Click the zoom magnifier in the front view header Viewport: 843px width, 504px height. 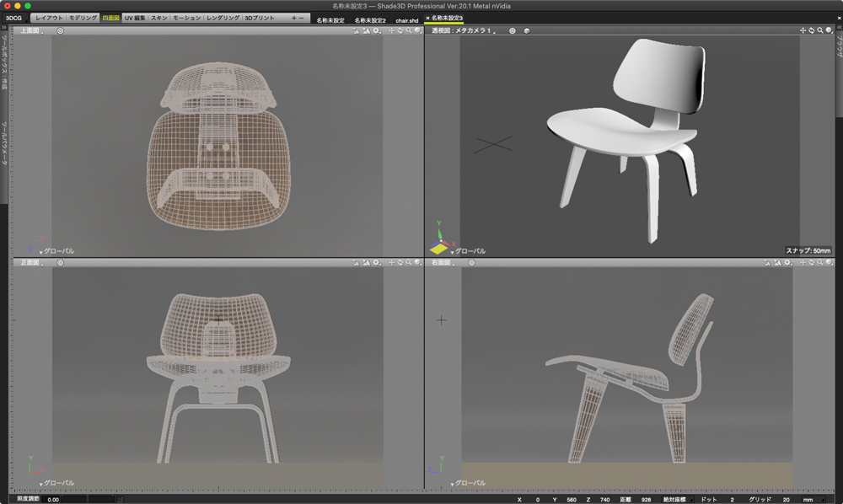409,263
